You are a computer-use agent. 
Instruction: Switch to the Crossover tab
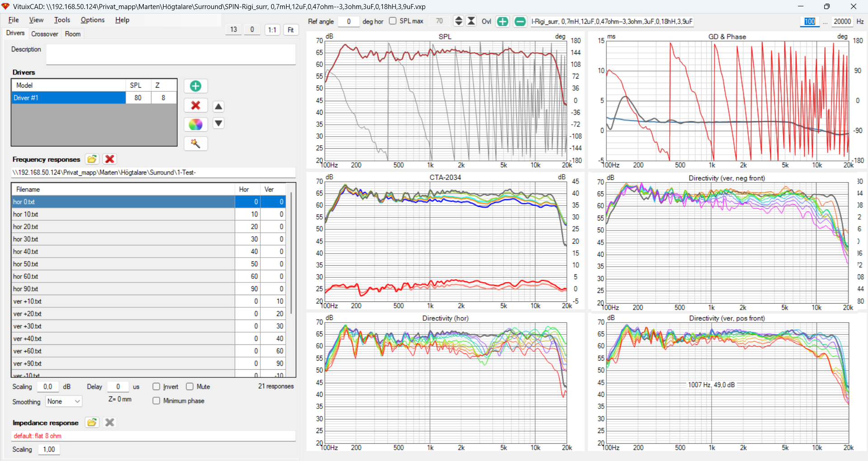[45, 34]
